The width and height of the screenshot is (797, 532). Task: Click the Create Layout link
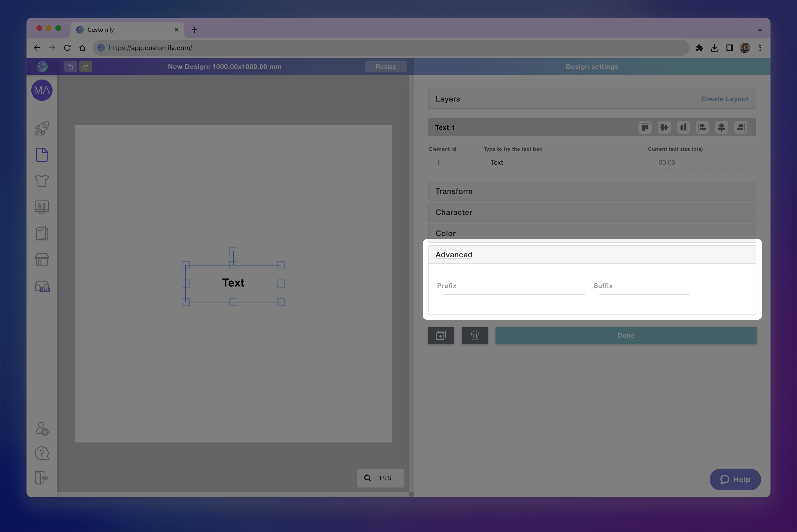coord(725,99)
